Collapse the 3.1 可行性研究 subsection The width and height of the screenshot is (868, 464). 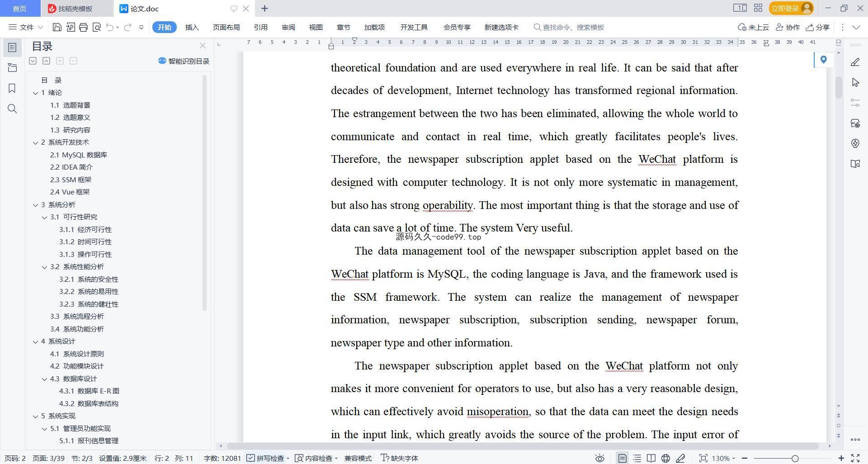tap(44, 217)
